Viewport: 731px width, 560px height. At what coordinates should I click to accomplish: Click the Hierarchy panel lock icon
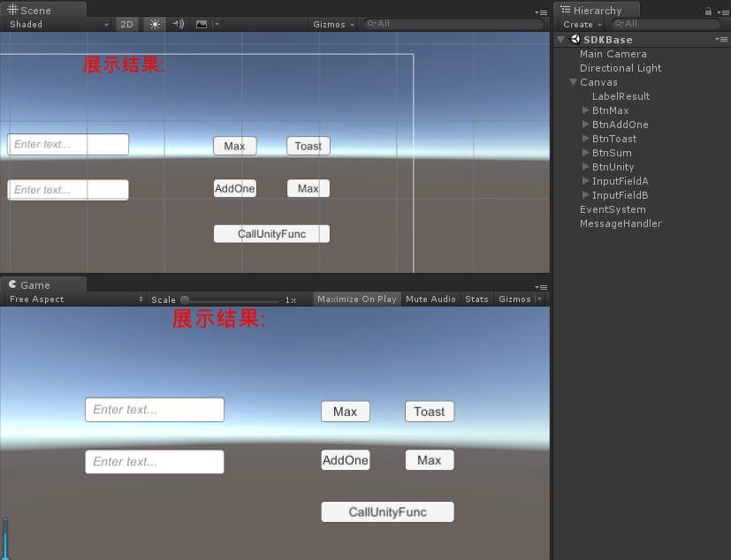coord(708,11)
